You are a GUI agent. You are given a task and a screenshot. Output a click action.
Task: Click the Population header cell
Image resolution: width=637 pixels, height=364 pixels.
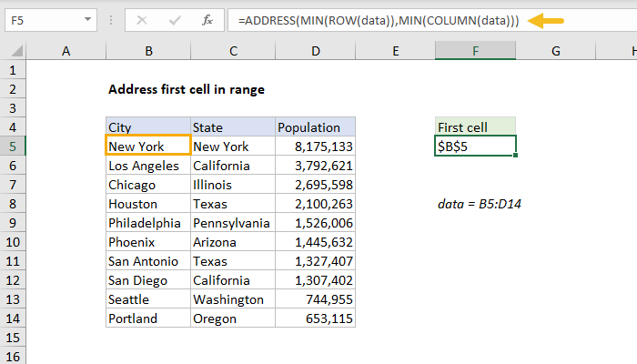pos(315,127)
